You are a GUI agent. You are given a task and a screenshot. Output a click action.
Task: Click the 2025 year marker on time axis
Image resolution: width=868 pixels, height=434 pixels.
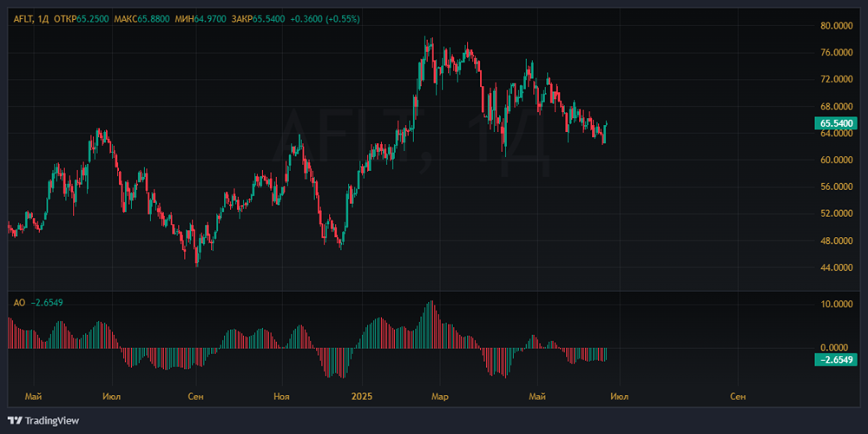tap(363, 397)
